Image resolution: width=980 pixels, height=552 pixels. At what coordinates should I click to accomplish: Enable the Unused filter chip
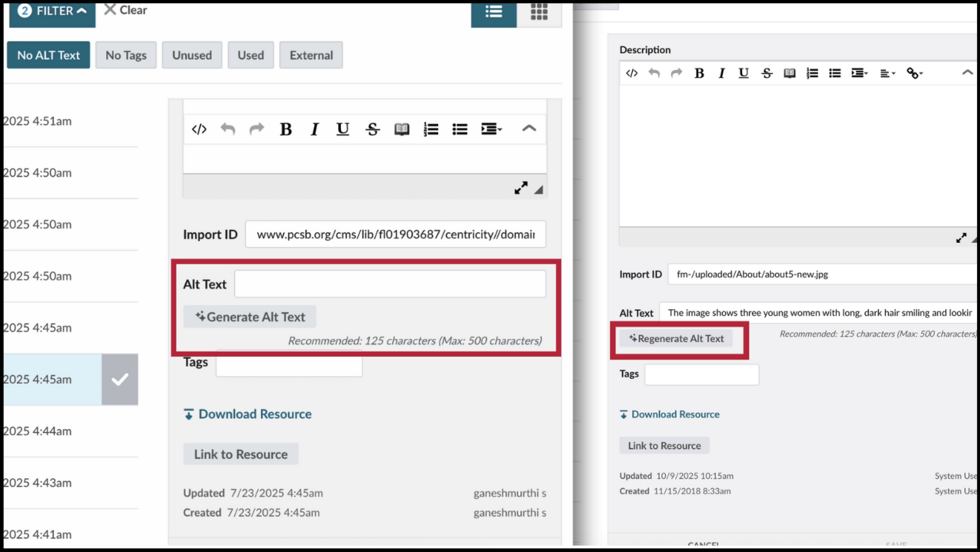click(x=192, y=55)
